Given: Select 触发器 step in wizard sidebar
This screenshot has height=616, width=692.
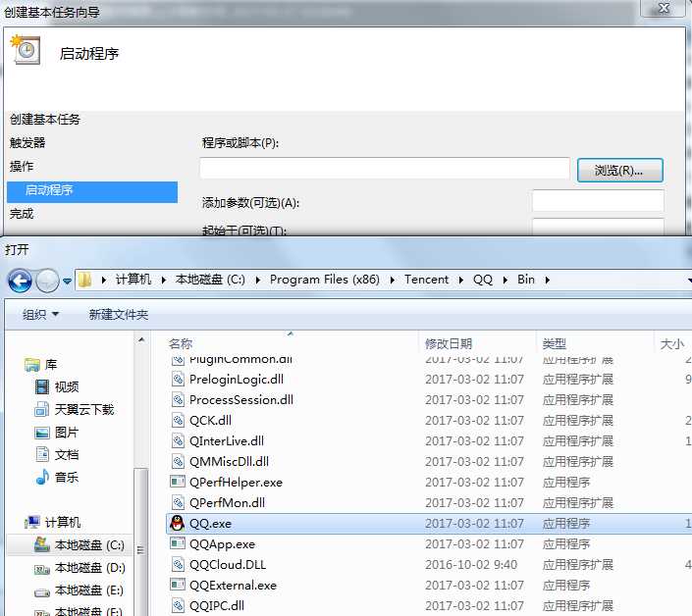Looking at the screenshot, I should (27, 143).
